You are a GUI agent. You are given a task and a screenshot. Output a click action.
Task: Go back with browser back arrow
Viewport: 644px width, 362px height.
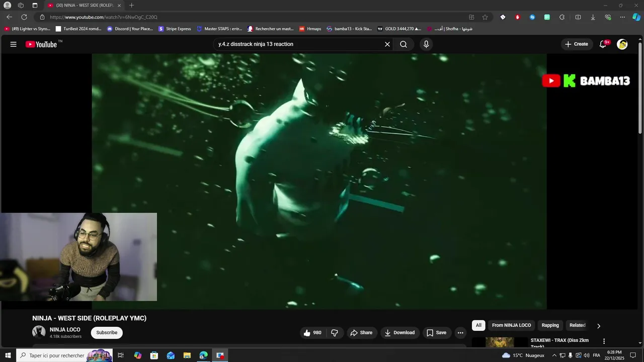pos(9,17)
